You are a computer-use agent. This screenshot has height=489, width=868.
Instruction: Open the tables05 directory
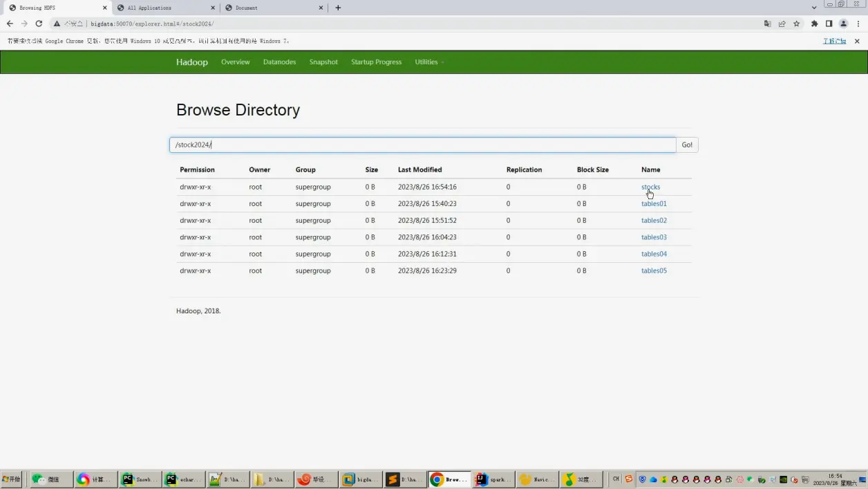coord(654,270)
